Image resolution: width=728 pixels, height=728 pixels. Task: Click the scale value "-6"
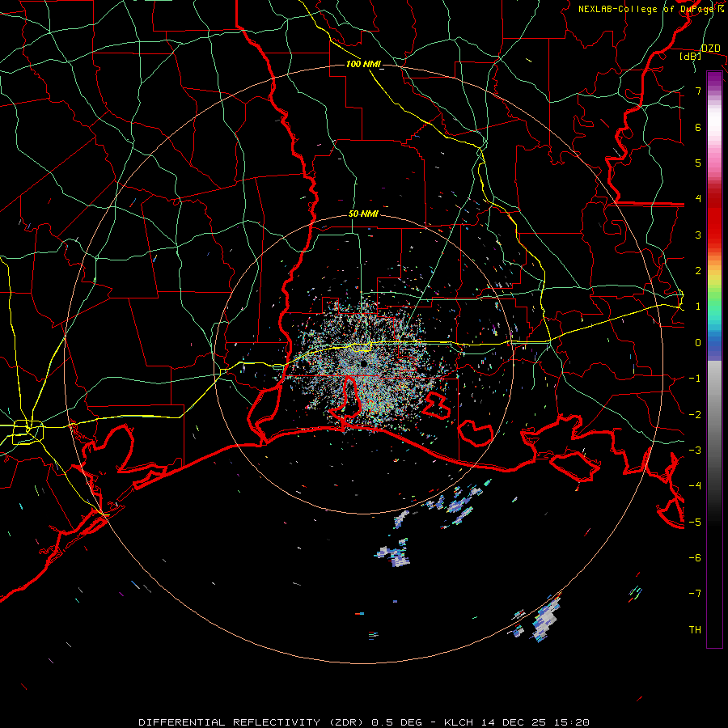(695, 558)
